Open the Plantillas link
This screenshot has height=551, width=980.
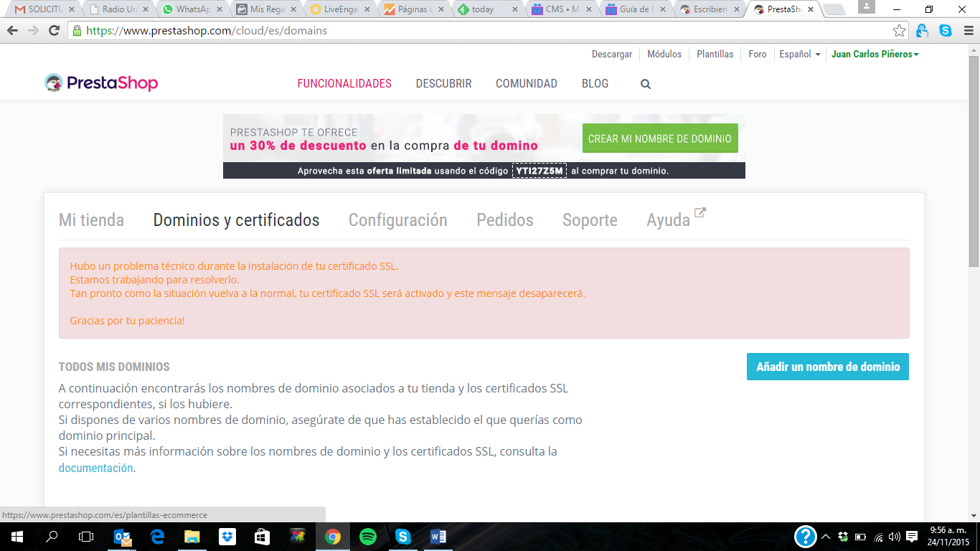point(715,54)
